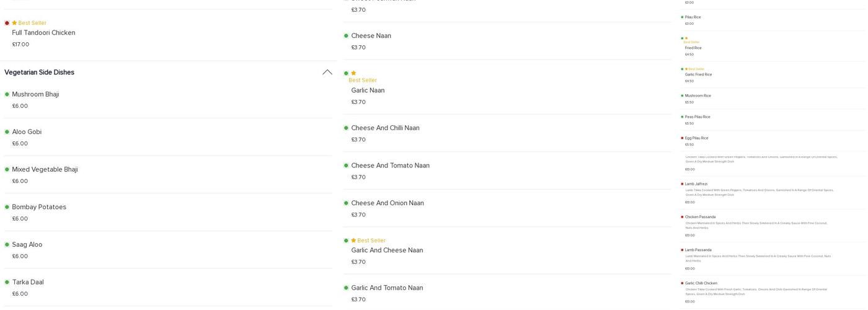Select Mushroom Rice in the right menu
This screenshot has height=310, width=868.
pyautogui.click(x=697, y=96)
